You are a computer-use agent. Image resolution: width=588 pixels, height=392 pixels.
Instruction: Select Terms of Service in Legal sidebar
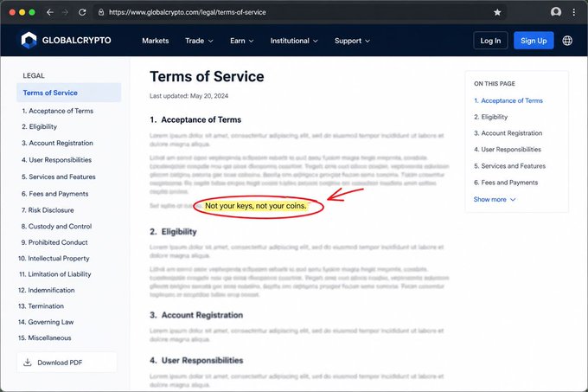click(x=69, y=93)
